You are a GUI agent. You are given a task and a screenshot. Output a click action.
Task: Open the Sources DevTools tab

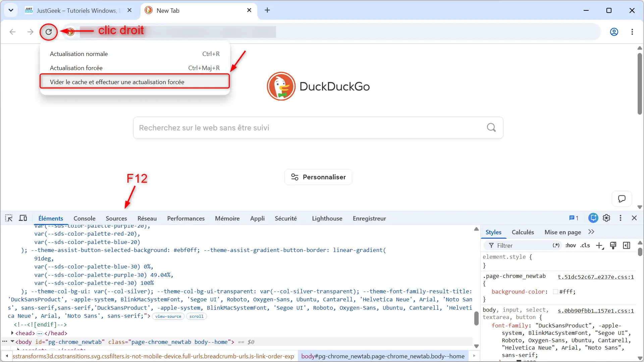pyautogui.click(x=116, y=219)
